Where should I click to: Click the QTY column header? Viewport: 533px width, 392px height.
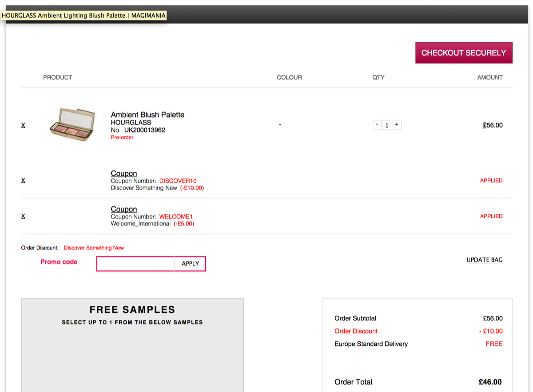coord(378,77)
